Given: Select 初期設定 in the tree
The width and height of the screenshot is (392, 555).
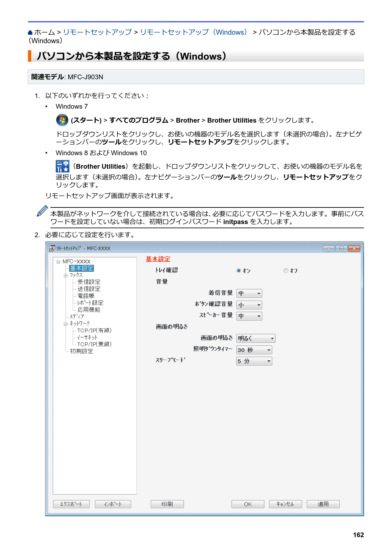Looking at the screenshot, I should [81, 351].
